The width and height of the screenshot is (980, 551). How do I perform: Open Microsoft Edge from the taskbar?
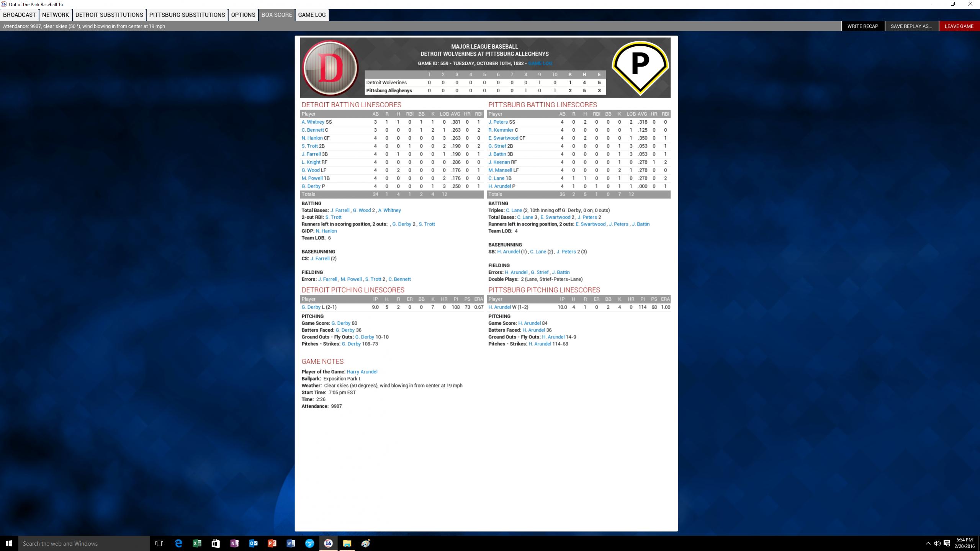tap(178, 543)
